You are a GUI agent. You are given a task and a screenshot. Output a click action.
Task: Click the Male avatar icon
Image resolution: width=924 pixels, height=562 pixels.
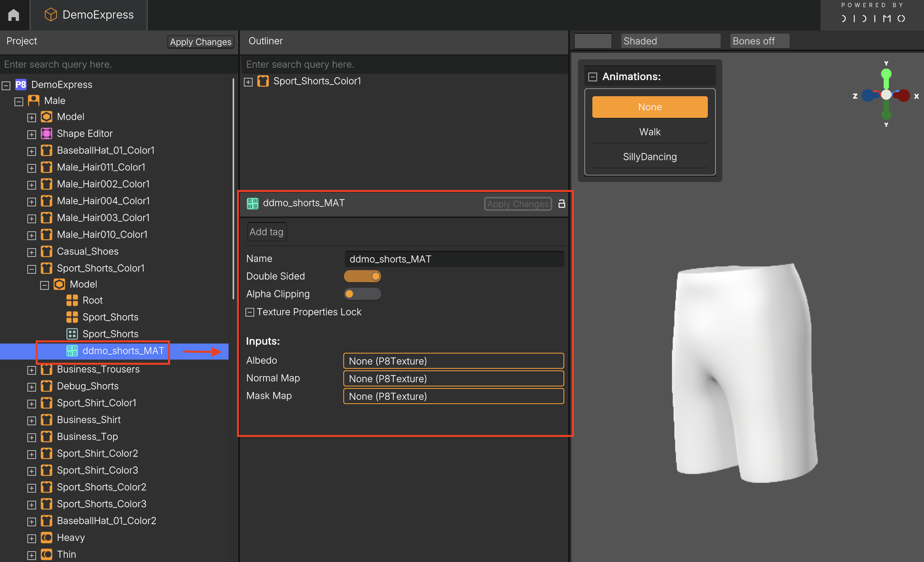34,101
